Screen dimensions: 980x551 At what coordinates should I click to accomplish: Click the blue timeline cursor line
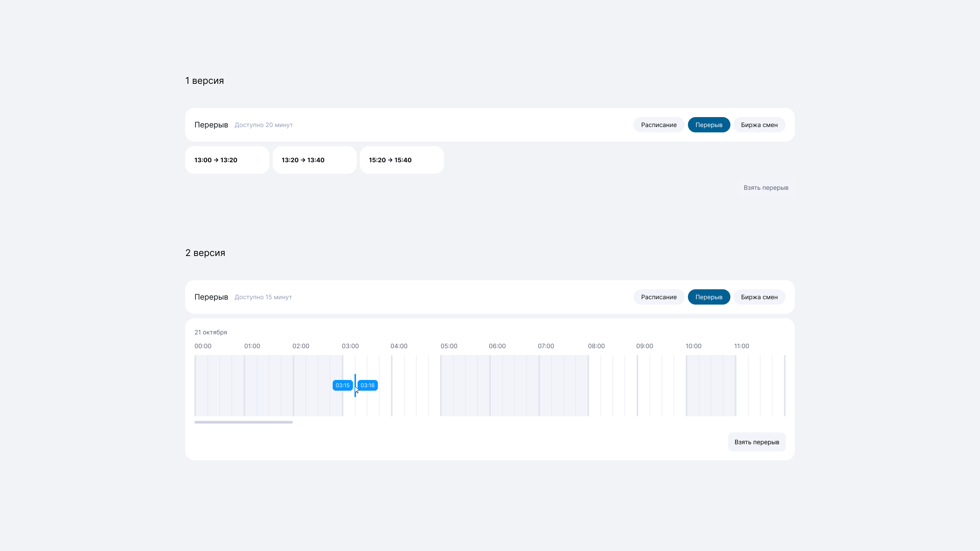355,379
